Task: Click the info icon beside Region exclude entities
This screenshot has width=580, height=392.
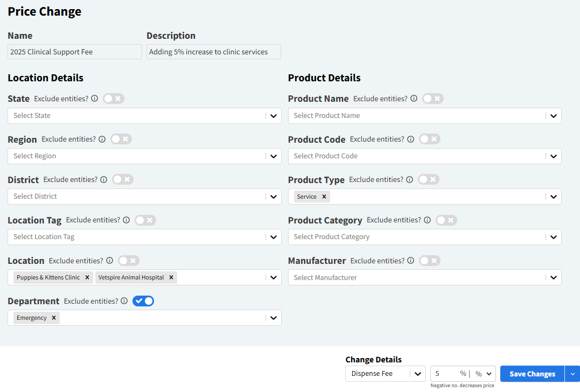Action: 102,139
